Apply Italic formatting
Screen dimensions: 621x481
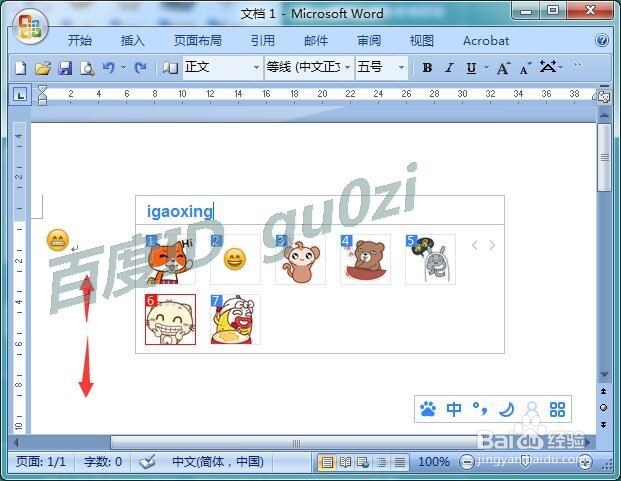coord(449,68)
